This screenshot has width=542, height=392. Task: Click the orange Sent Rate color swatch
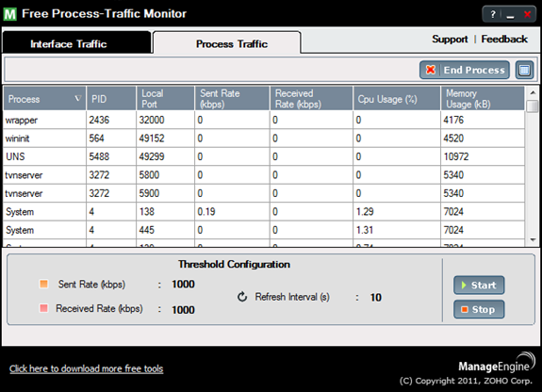(x=44, y=284)
